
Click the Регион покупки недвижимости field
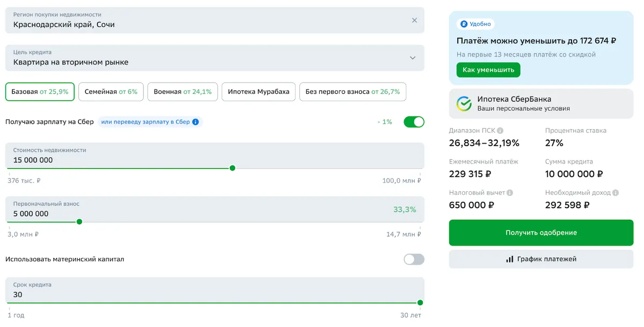(x=215, y=20)
